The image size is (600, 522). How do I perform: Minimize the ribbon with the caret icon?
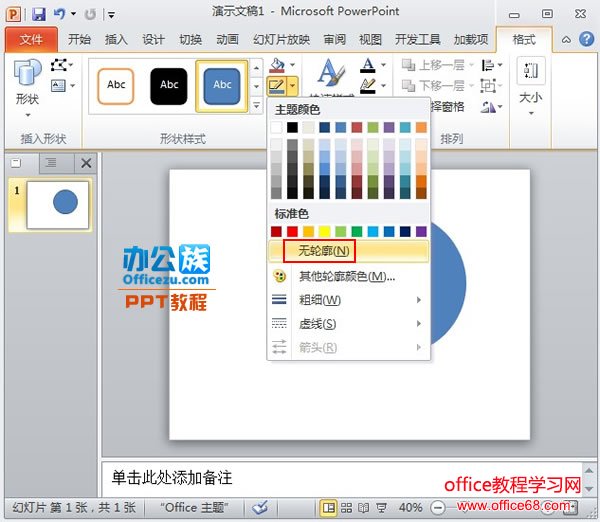click(566, 39)
